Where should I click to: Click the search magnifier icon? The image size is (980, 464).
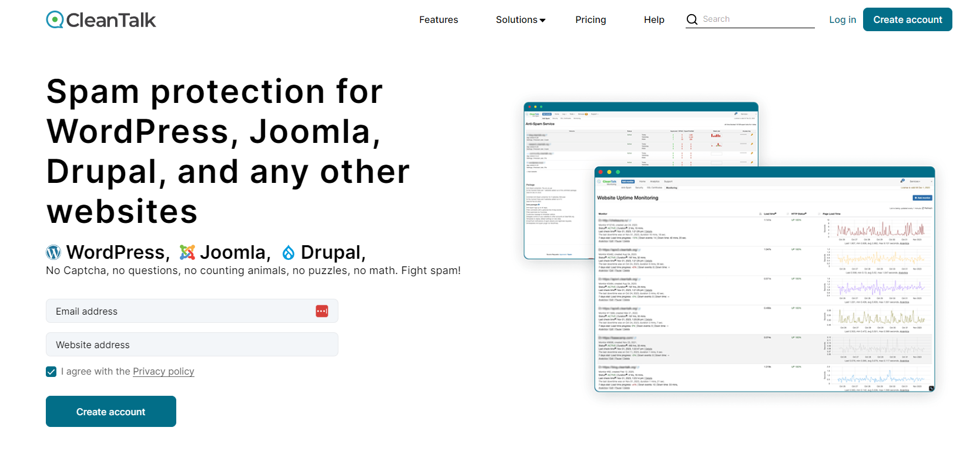tap(692, 19)
